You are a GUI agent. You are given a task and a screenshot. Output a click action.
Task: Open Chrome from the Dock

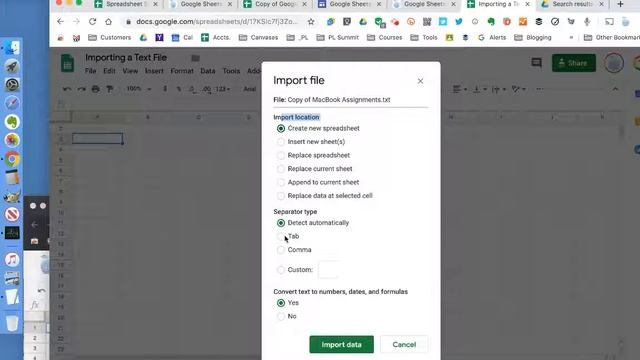[12, 159]
